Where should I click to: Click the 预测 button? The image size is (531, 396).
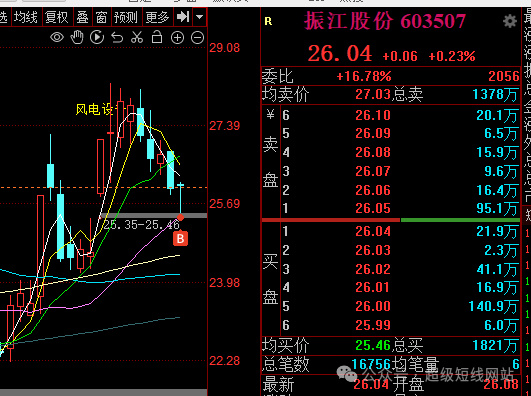click(x=126, y=17)
